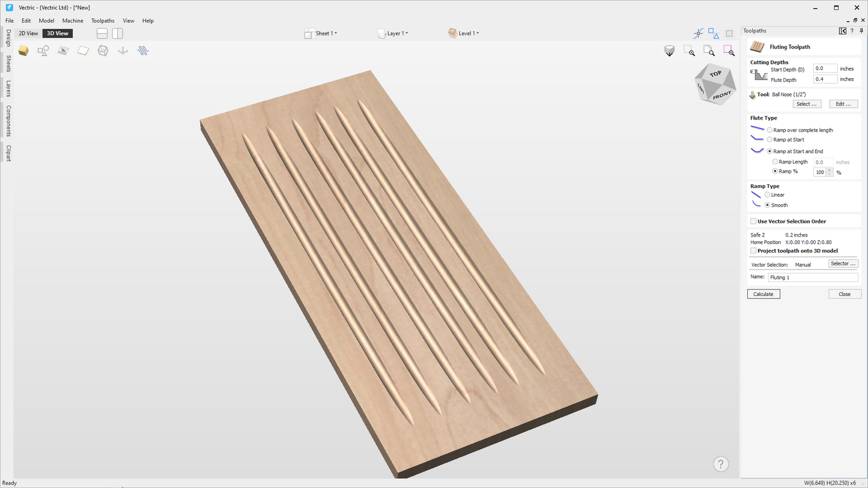Enable Use Vector Selection Order
Screen dimensions: 868x488
pyautogui.click(x=753, y=221)
